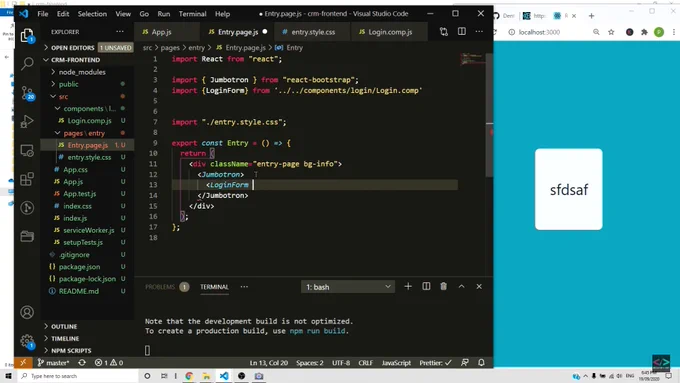Open serviceWorker.js in the explorer tree
This screenshot has height=383, width=680.
(x=88, y=230)
